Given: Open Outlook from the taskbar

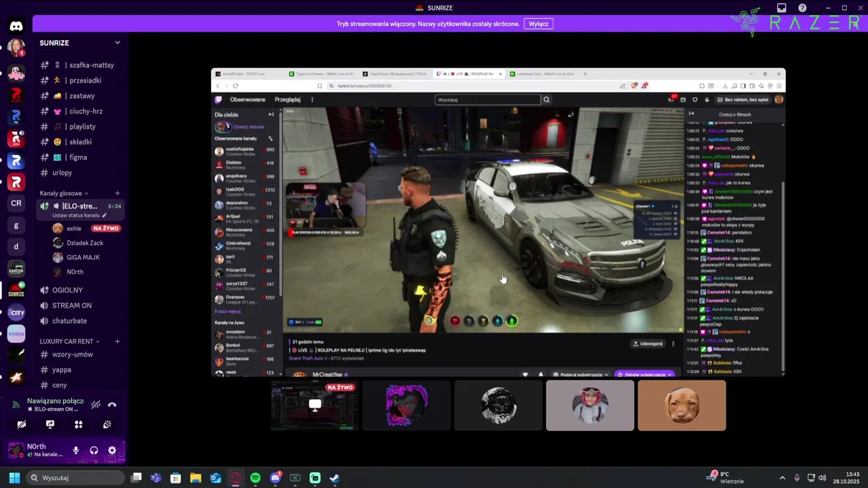Looking at the screenshot, I should pos(216,478).
